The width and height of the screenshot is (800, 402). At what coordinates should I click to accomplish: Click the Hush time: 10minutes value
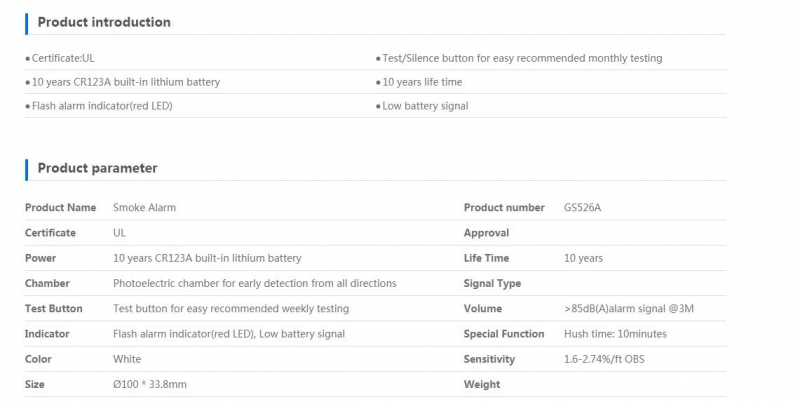click(615, 334)
